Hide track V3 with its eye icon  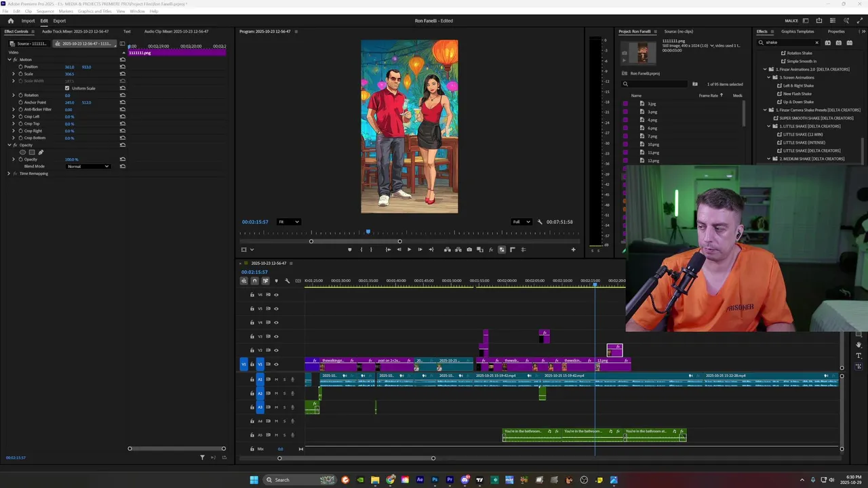click(276, 336)
